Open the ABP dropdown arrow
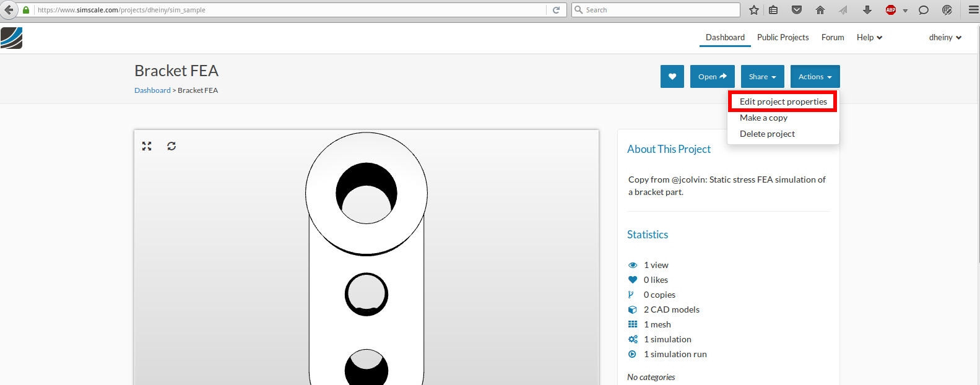This screenshot has width=980, height=385. pos(905,11)
